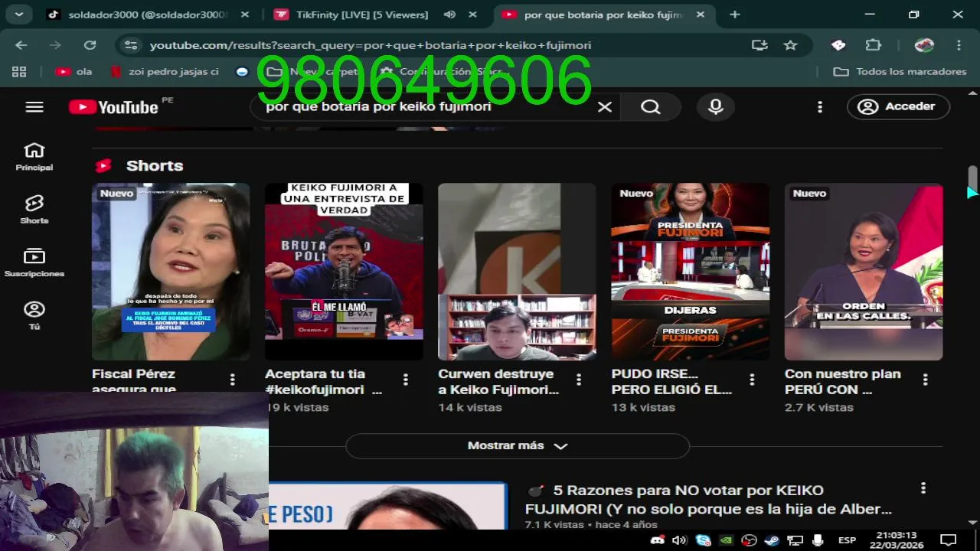This screenshot has width=980, height=551.
Task: Play the Presidenta Fujimori short thumbnail
Action: click(x=691, y=272)
